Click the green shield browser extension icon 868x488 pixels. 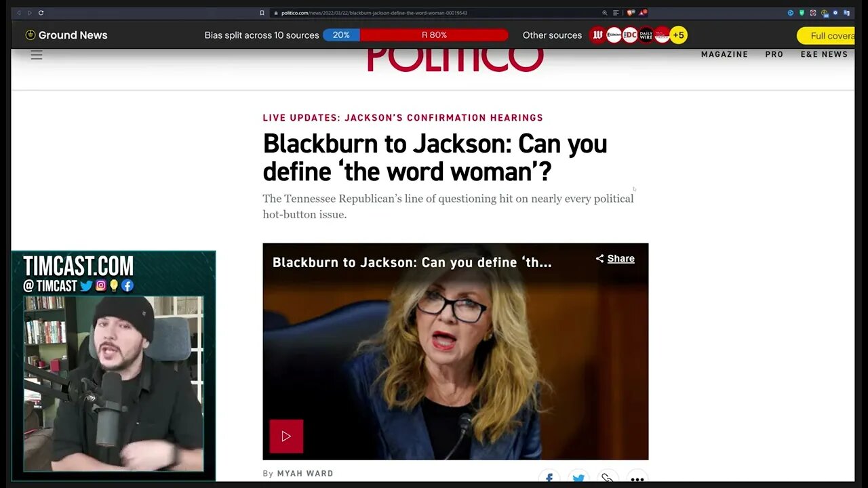pos(802,13)
